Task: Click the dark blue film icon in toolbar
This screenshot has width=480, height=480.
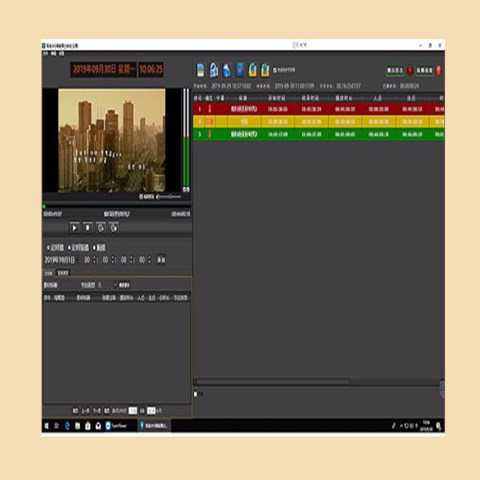Action: tap(240, 70)
